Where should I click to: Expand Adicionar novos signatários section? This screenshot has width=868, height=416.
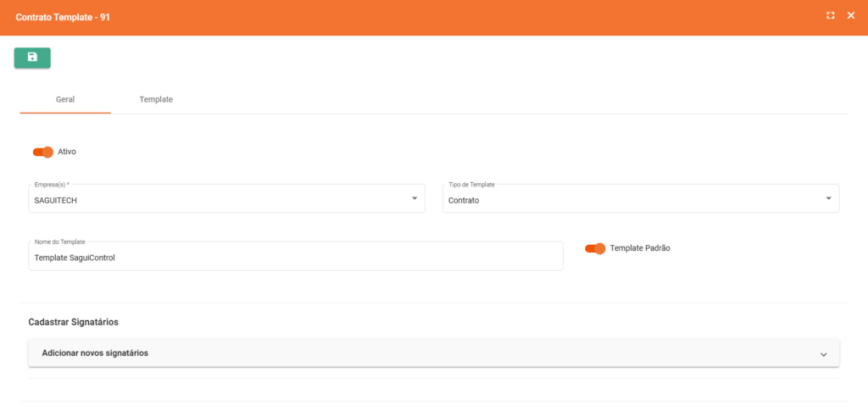point(96,353)
